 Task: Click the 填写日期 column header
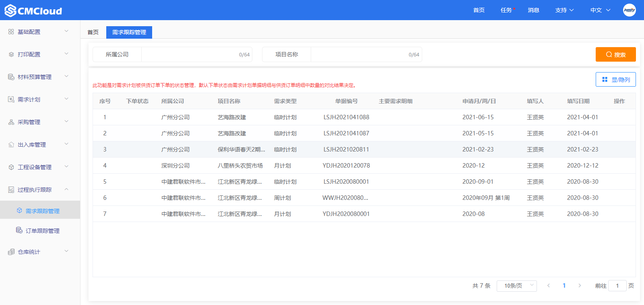click(578, 101)
